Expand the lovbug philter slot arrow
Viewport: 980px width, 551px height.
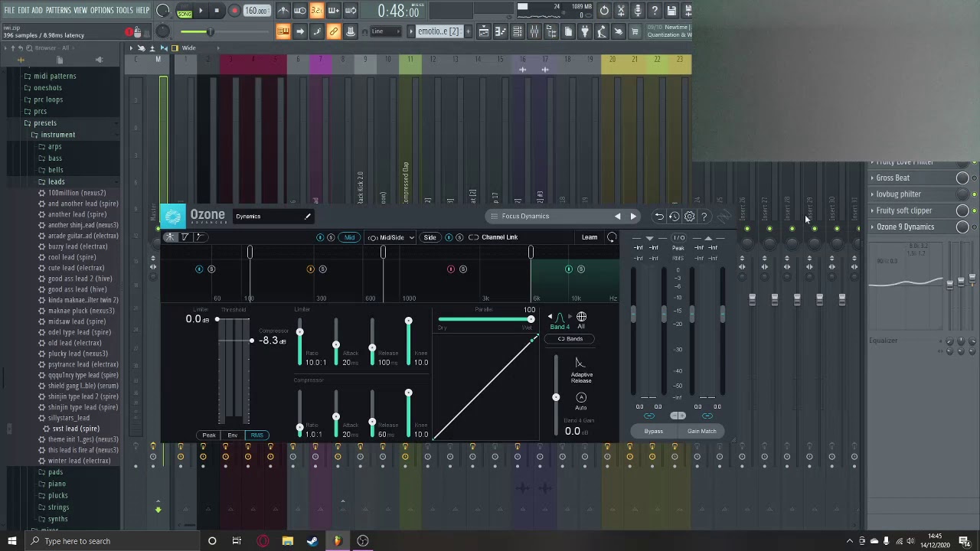[872, 194]
